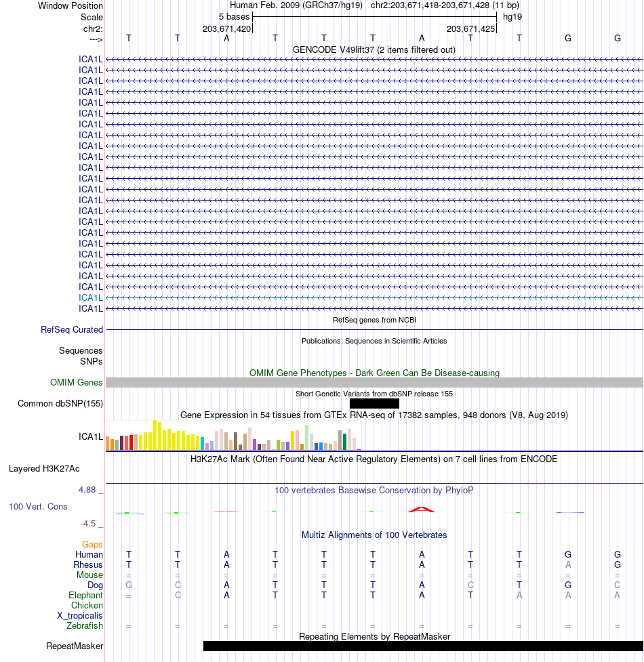This screenshot has width=644, height=662.
Task: Click the chr2: base position label
Action: point(93,28)
